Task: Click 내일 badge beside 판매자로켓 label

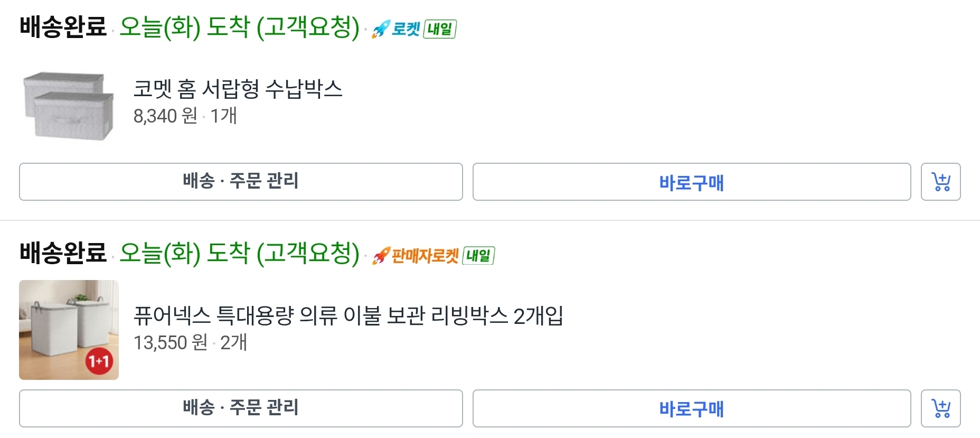Action: point(478,256)
